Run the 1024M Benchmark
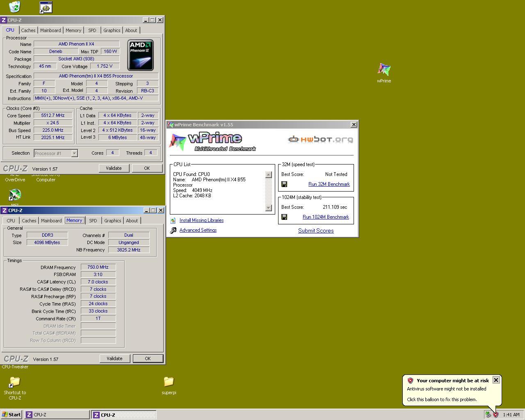 click(x=326, y=217)
